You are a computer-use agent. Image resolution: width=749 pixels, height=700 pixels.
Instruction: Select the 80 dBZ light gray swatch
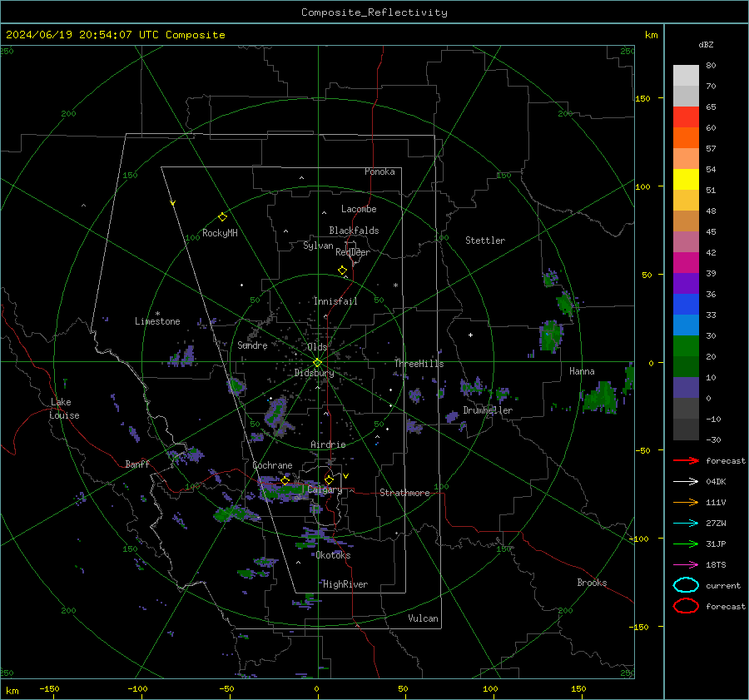click(686, 75)
